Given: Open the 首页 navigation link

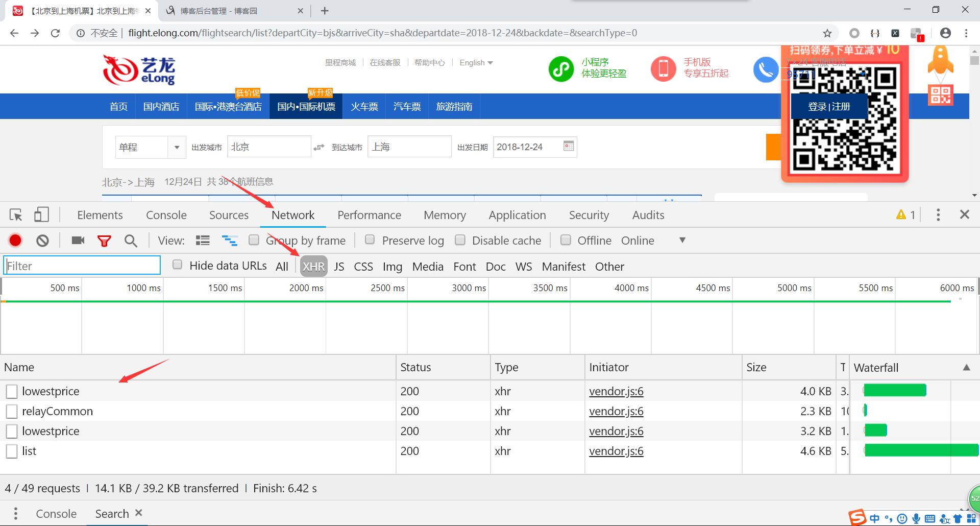Looking at the screenshot, I should pos(118,106).
